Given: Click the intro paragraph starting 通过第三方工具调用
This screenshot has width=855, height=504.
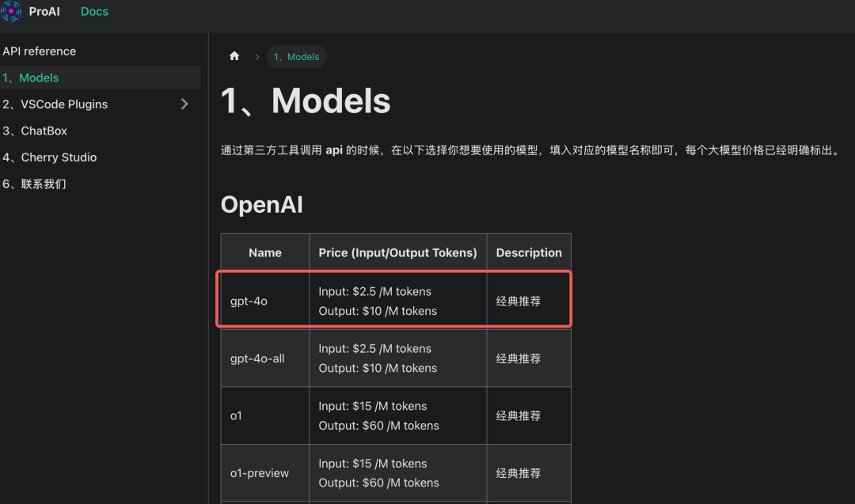Looking at the screenshot, I should [532, 150].
